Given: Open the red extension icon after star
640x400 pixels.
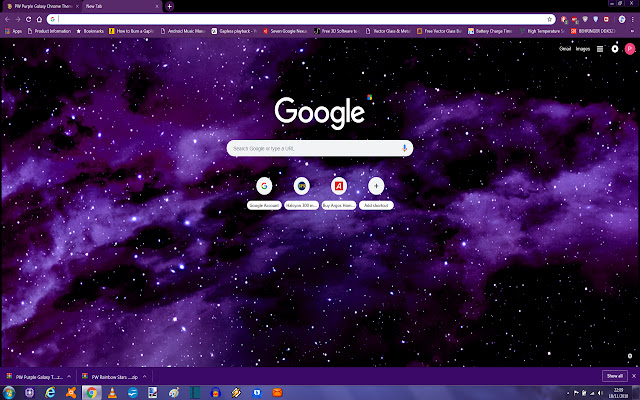Looking at the screenshot, I should (x=564, y=19).
